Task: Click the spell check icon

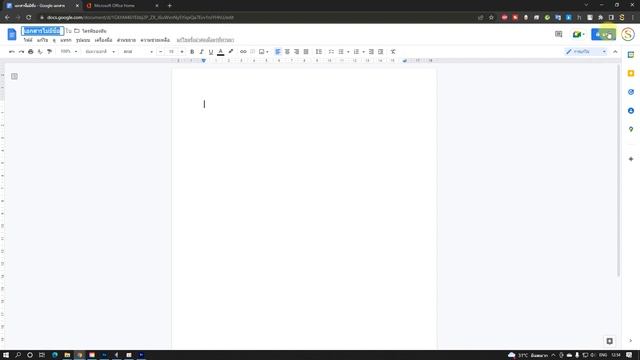Action: point(40,52)
